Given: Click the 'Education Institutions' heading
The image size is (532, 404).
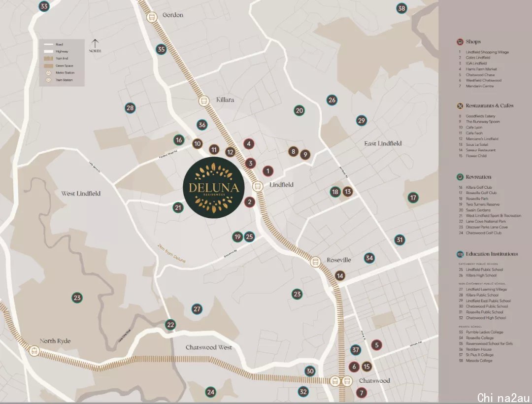Looking at the screenshot, I should [x=492, y=254].
